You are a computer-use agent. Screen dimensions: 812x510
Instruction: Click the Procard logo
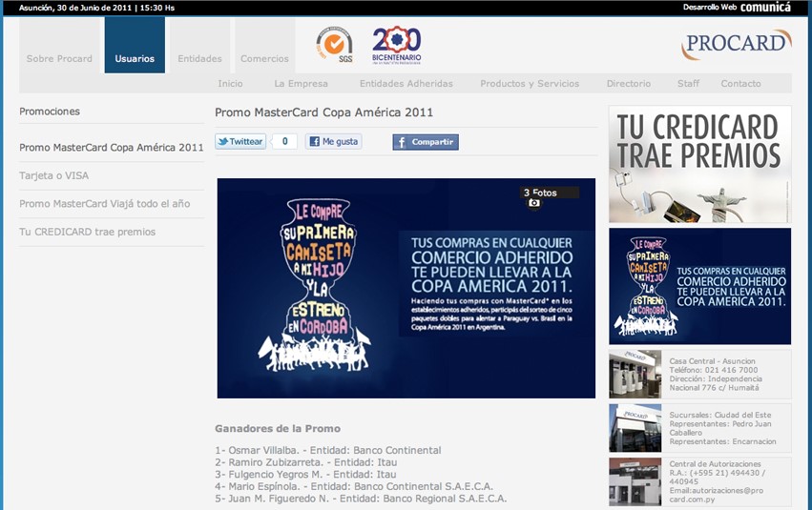tap(737, 44)
